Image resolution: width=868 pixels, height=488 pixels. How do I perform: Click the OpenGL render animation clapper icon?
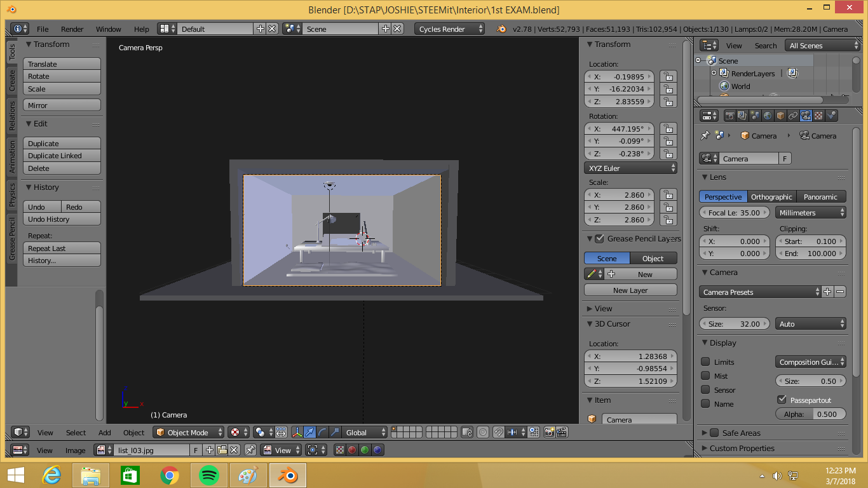(562, 432)
